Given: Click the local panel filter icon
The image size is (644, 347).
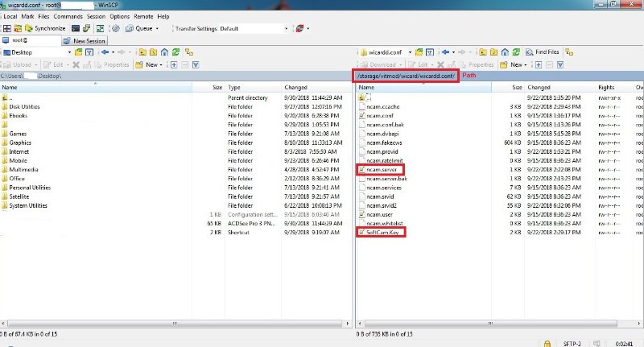Looking at the screenshot, I should pos(89,52).
